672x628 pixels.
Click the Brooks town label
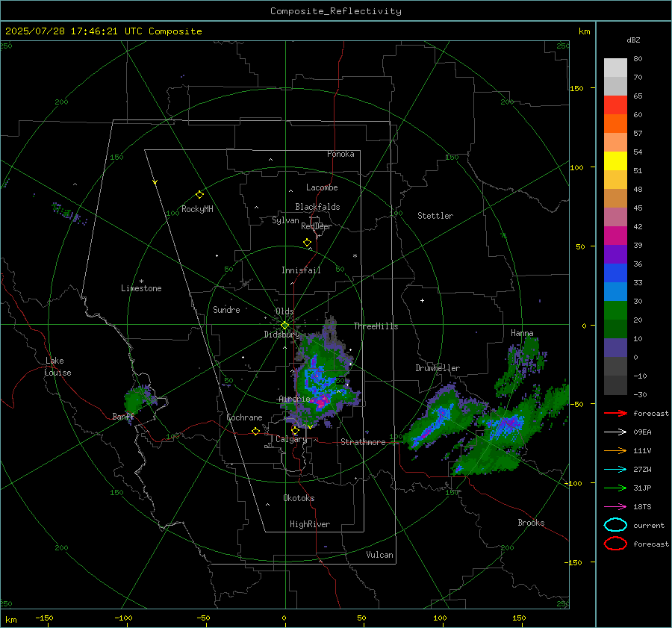531,523
